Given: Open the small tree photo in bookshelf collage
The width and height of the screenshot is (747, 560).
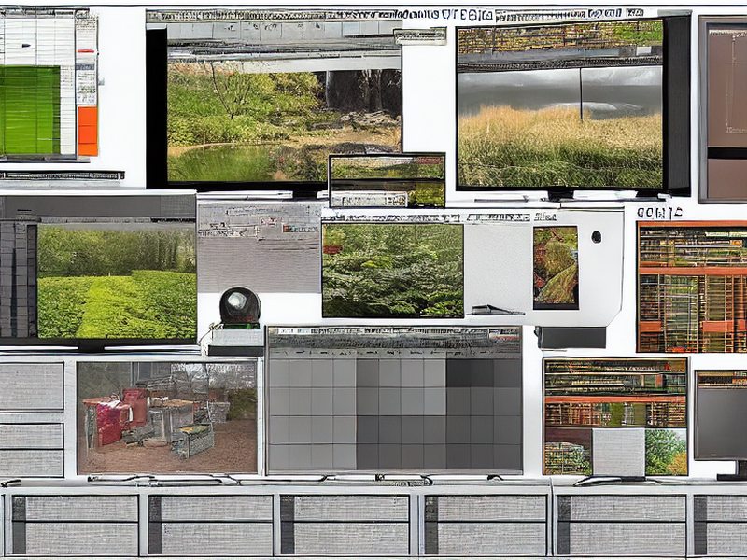Looking at the screenshot, I should 666,452.
